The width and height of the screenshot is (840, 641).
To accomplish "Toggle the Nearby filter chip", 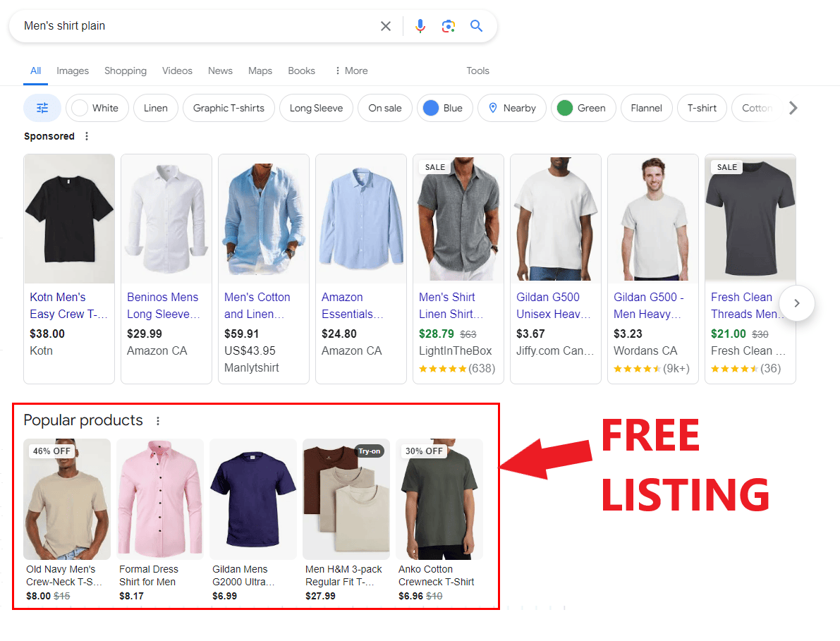I will tap(511, 108).
